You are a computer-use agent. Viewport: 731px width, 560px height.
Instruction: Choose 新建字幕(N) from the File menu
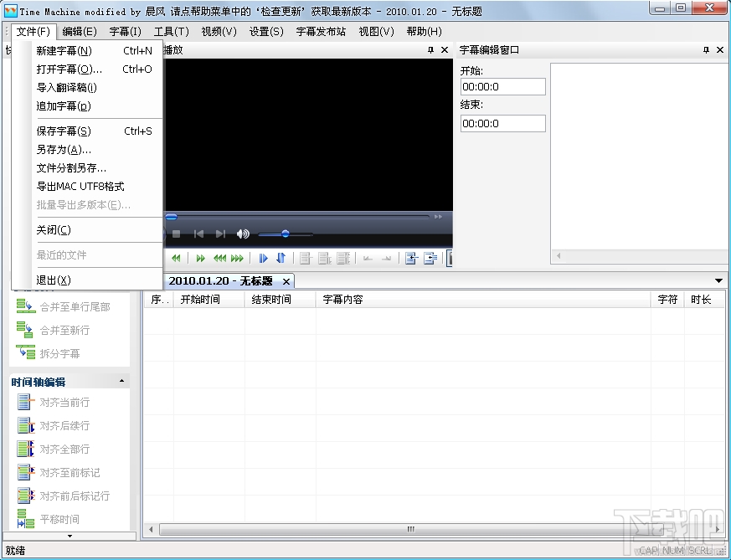(x=87, y=51)
